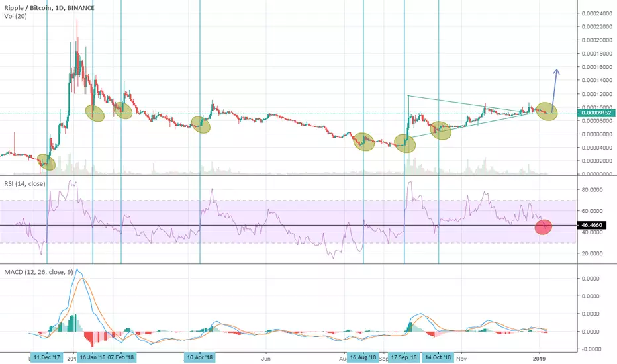This screenshot has width=617, height=364.
Task: Select the 'Vol (20)' indicator label
Action: click(15, 16)
